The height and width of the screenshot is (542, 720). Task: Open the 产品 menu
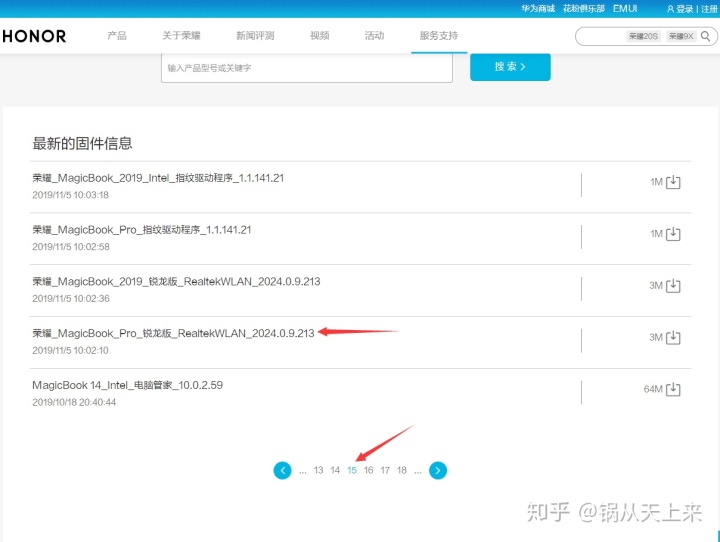point(117,35)
